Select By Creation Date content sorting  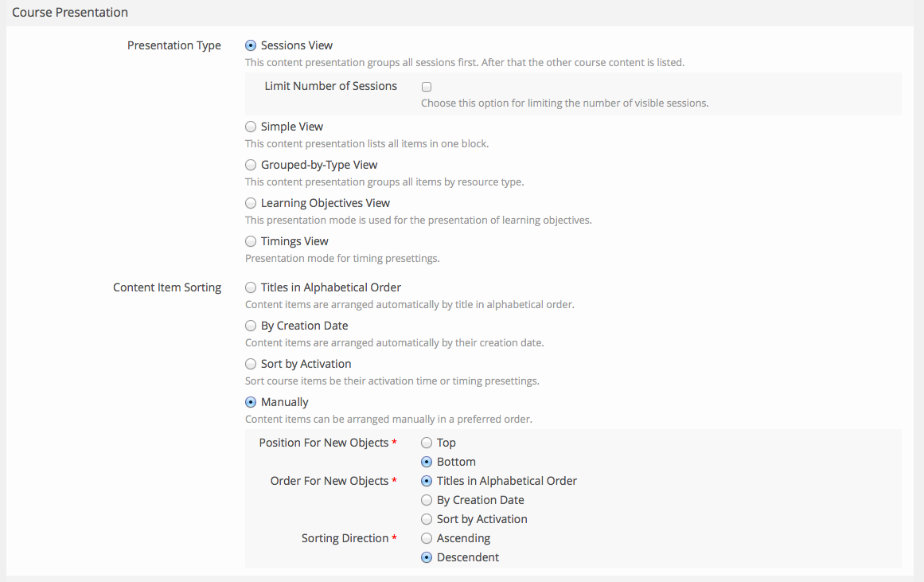pos(251,326)
